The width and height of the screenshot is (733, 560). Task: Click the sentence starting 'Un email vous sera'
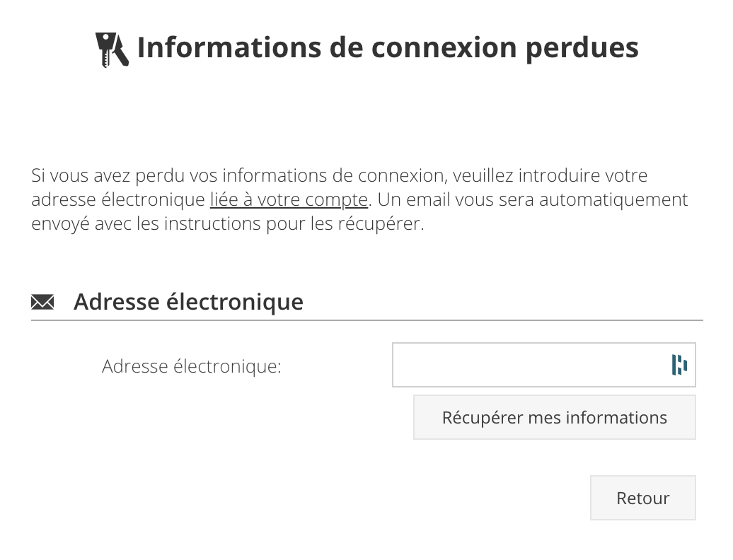533,199
